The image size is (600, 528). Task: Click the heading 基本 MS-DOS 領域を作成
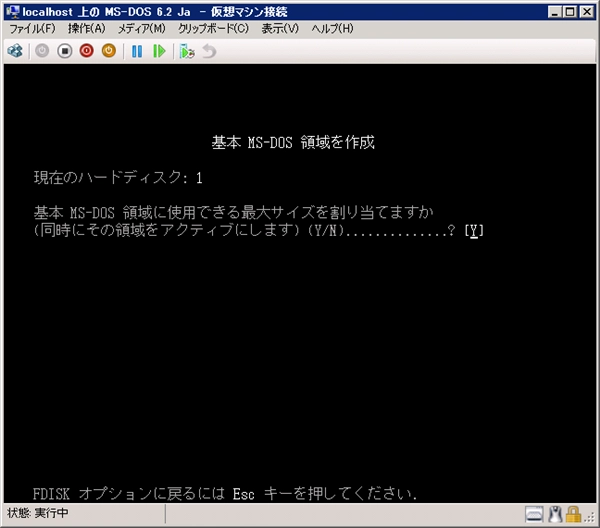[x=293, y=142]
